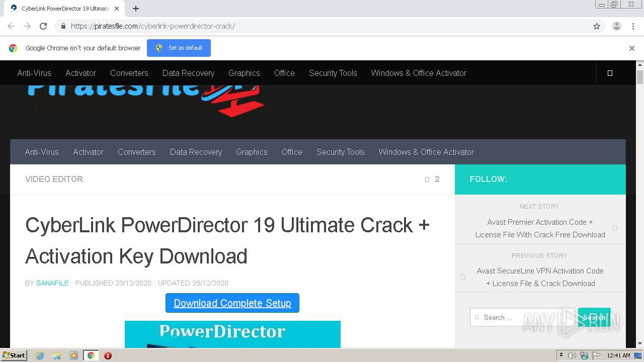Image resolution: width=644 pixels, height=362 pixels.
Task: Click the sidebar Search button
Action: (594, 317)
